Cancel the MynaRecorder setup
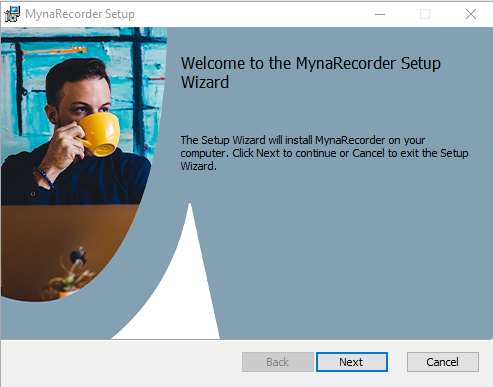This screenshot has width=493, height=387. [x=443, y=362]
